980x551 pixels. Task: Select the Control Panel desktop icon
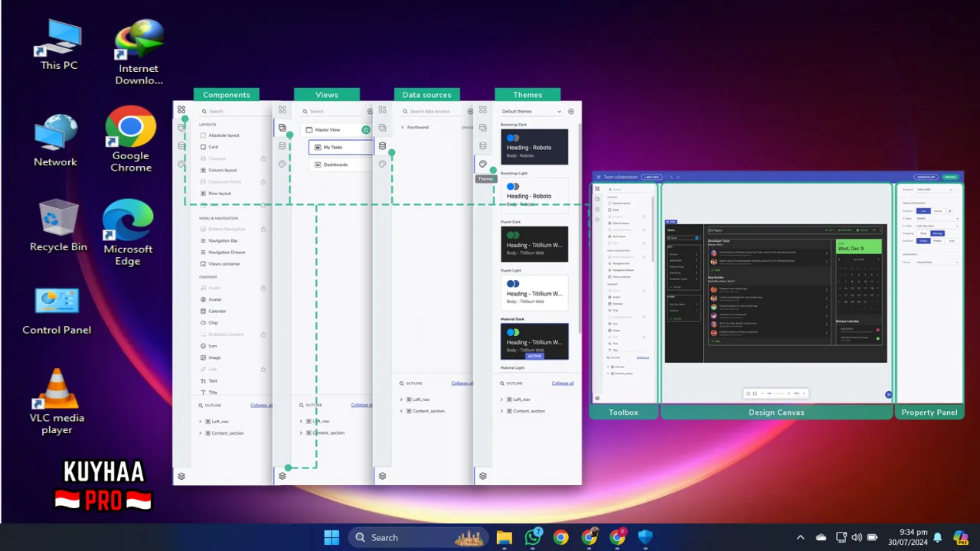click(x=57, y=311)
